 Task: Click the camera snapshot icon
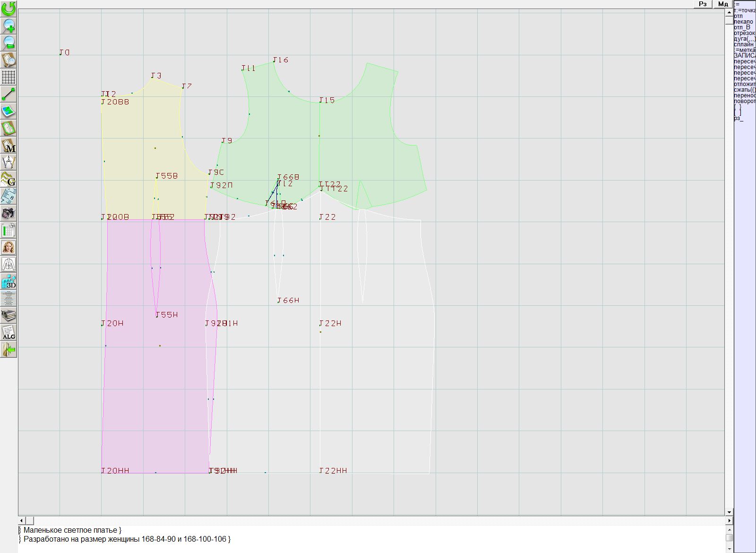(x=9, y=213)
